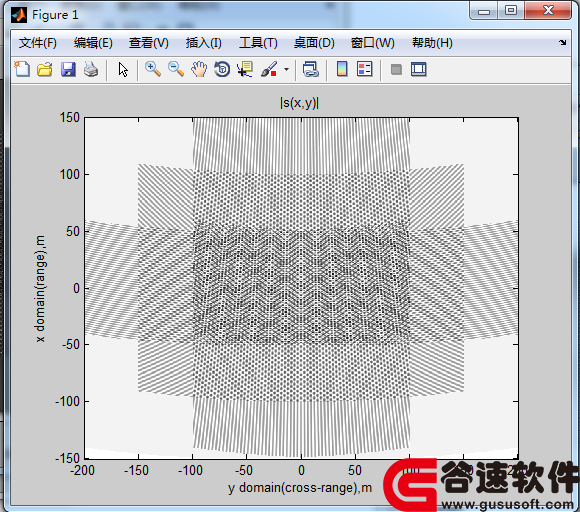Screen dimensions: 580x512
Task: Save the figure with the floppy disk icon
Action: pos(68,69)
